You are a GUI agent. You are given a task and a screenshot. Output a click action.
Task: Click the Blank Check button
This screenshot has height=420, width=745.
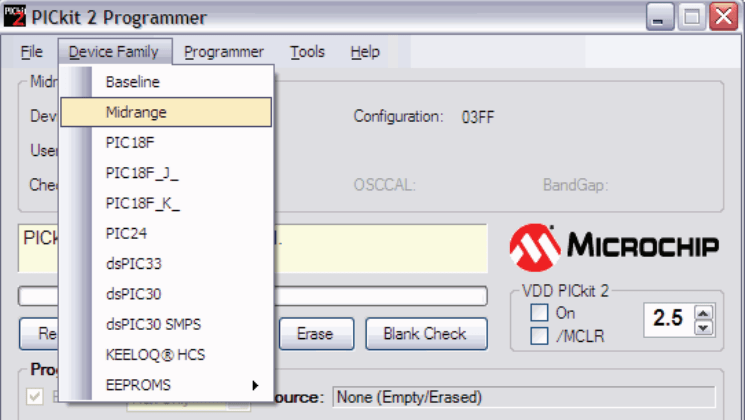pos(426,334)
